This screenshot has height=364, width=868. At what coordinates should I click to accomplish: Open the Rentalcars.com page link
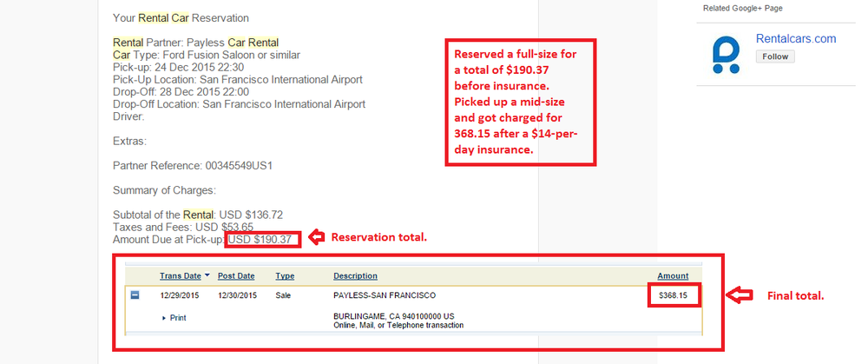[796, 39]
